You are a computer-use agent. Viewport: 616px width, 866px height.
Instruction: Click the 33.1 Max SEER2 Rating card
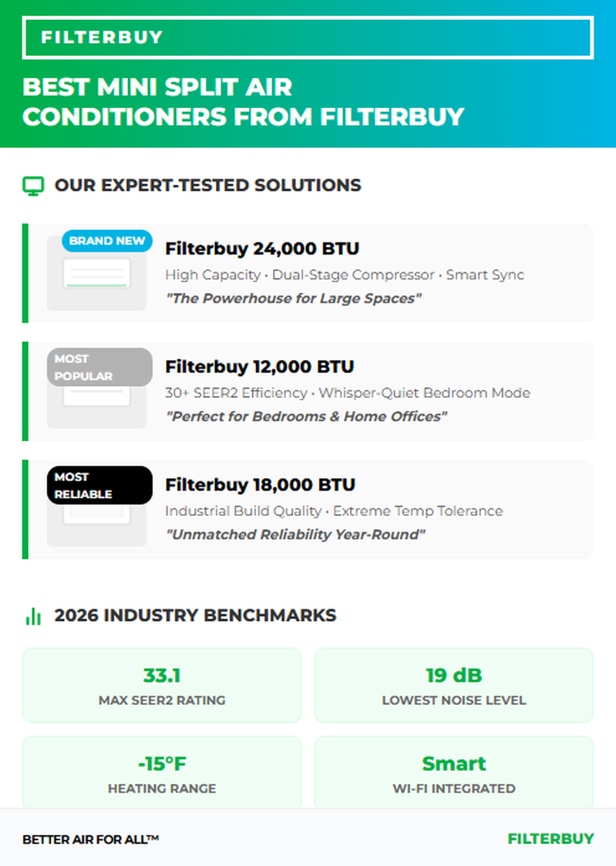tap(162, 685)
